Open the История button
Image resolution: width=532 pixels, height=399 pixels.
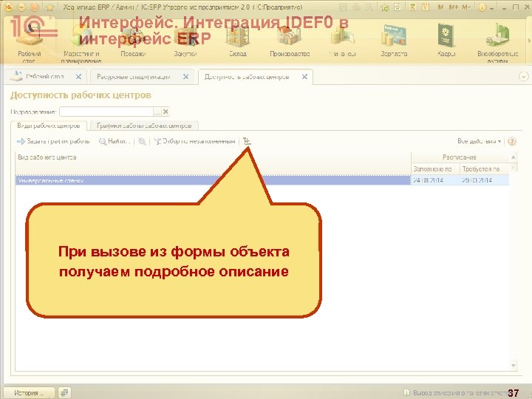coord(29,393)
